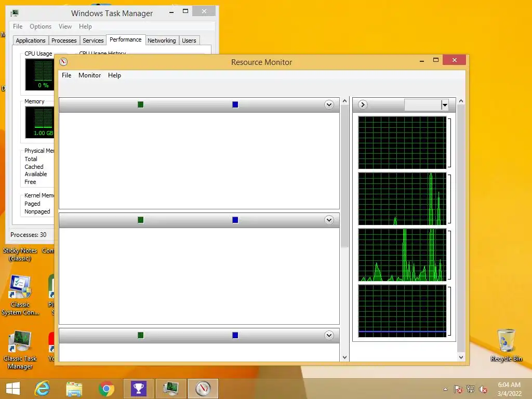Select Sticky Notes (classic) desktop label
The width and height of the screenshot is (532, 399).
pyautogui.click(x=20, y=254)
